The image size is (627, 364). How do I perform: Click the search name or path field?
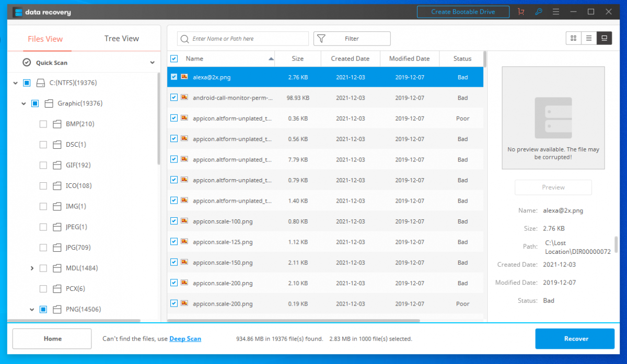click(248, 39)
